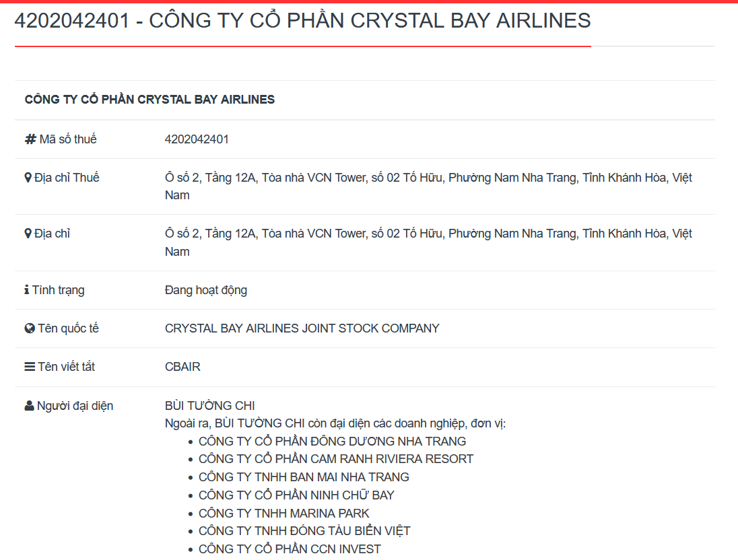
Task: Click the list bars icon beside Tên viết tắt
Action: pos(30,367)
